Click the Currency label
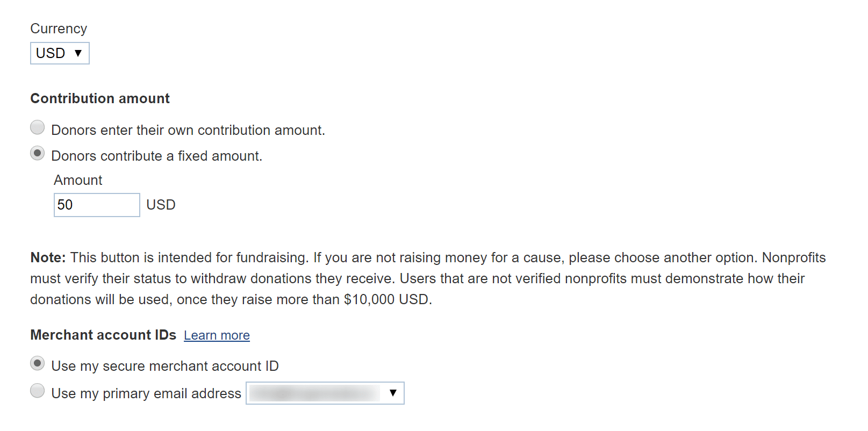Image resolution: width=868 pixels, height=431 pixels. coord(59,28)
